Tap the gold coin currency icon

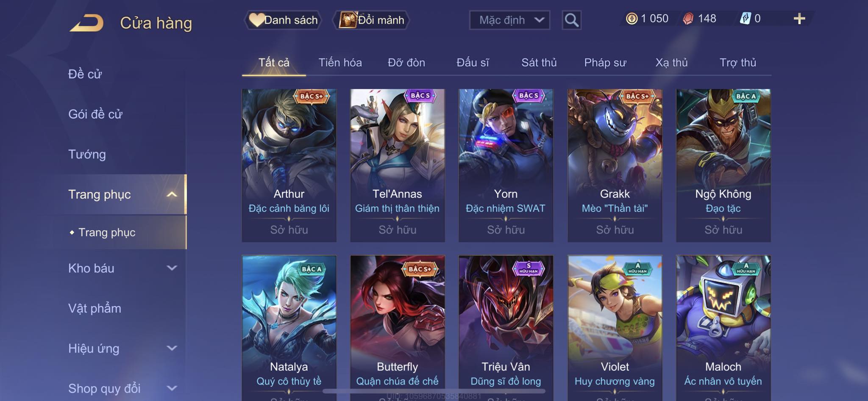(x=632, y=19)
